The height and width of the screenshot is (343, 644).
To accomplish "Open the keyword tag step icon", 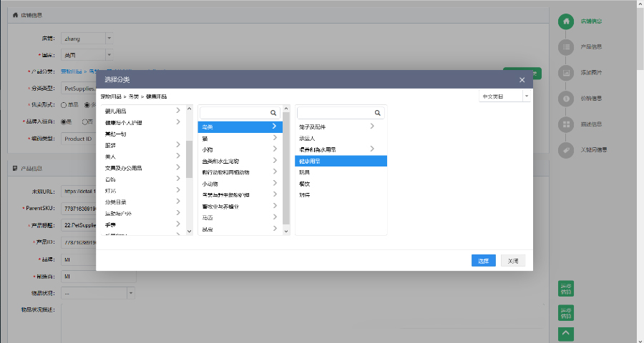I will [566, 150].
